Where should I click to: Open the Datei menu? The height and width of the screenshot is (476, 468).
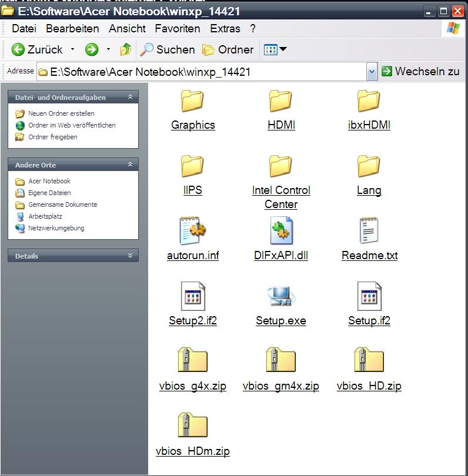(24, 29)
